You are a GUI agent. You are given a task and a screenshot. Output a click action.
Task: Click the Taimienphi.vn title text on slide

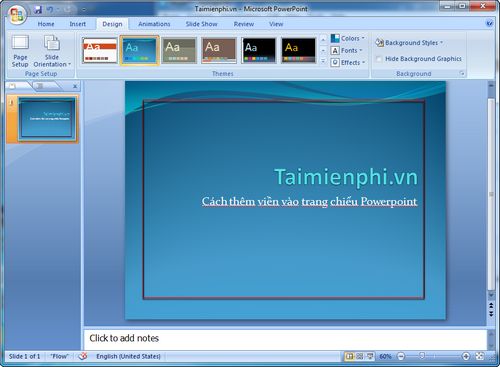[x=346, y=177]
